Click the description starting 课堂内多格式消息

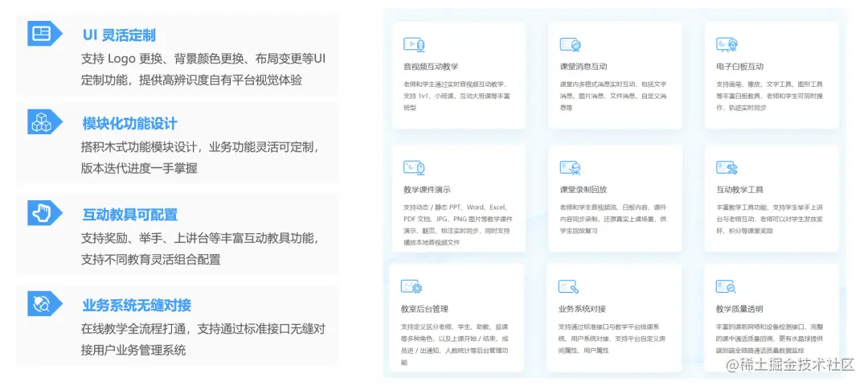(612, 96)
